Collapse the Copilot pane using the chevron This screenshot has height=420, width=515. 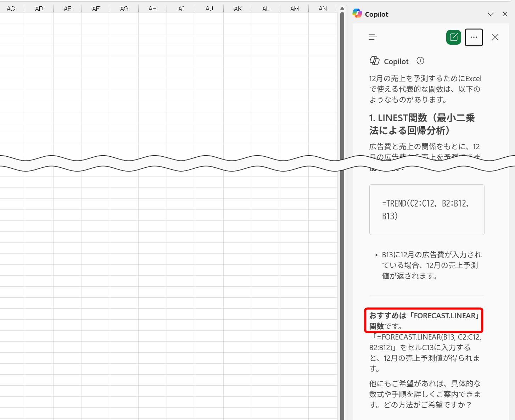click(x=491, y=14)
